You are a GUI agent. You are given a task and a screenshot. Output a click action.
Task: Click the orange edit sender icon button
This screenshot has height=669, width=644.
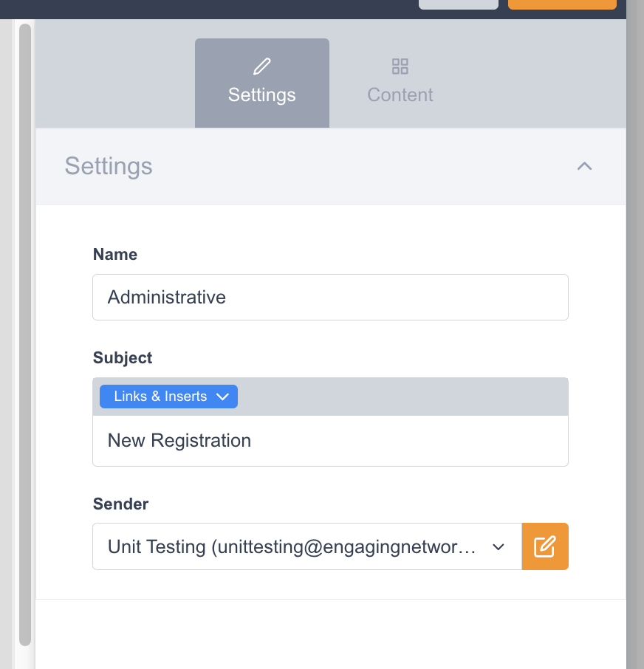(545, 546)
